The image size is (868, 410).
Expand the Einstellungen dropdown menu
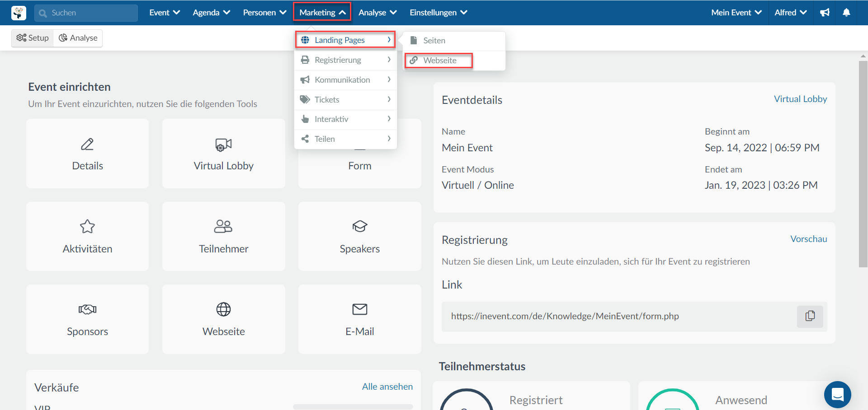(x=439, y=13)
